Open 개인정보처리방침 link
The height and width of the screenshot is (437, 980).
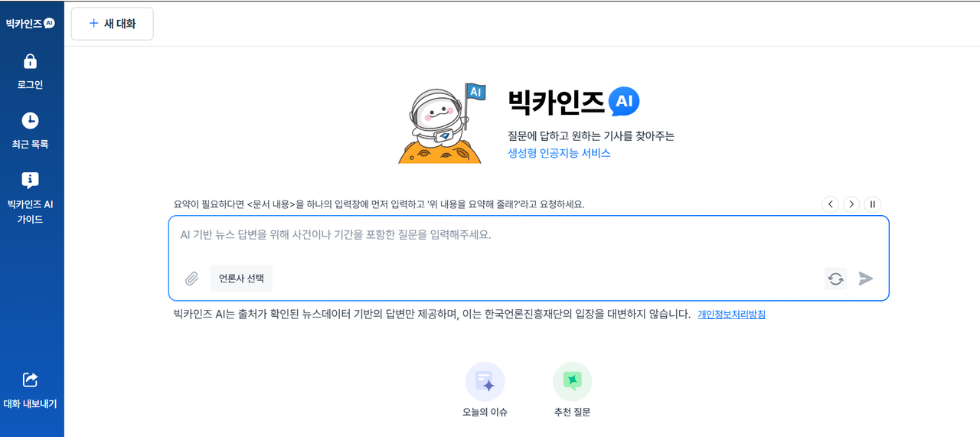click(731, 315)
